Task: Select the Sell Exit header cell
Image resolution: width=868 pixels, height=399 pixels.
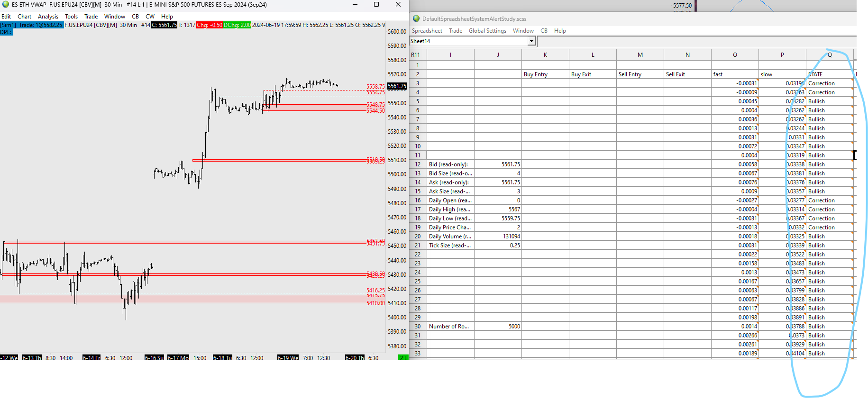Action: [687, 74]
